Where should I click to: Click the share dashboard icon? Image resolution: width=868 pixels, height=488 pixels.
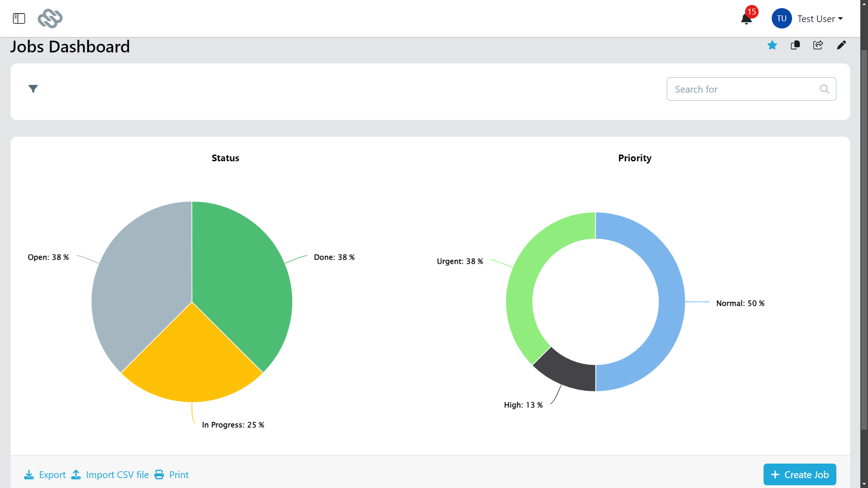[818, 45]
